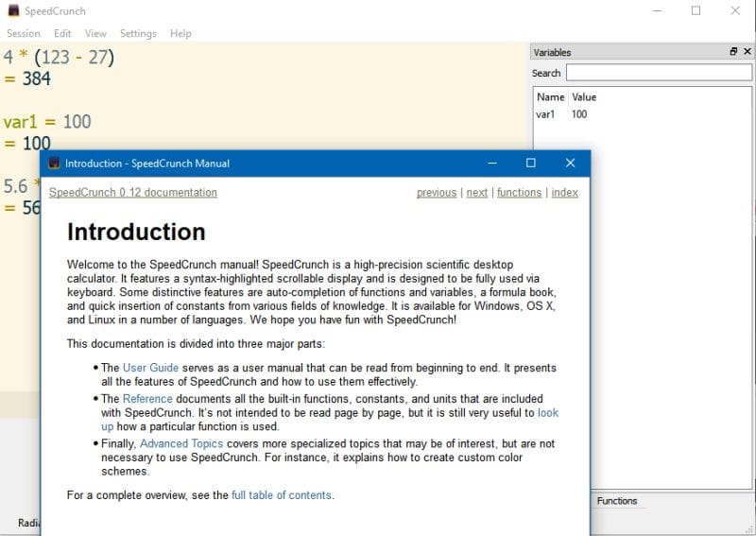Go to the next manual page

[x=477, y=193]
